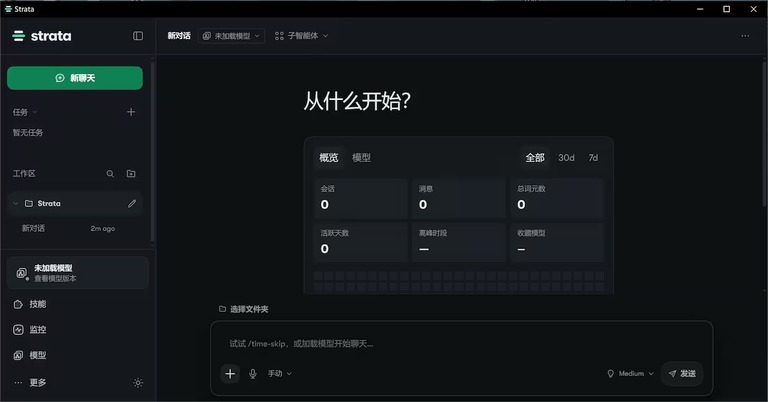Add a new task with plus icon
This screenshot has height=402, width=768.
click(x=131, y=112)
